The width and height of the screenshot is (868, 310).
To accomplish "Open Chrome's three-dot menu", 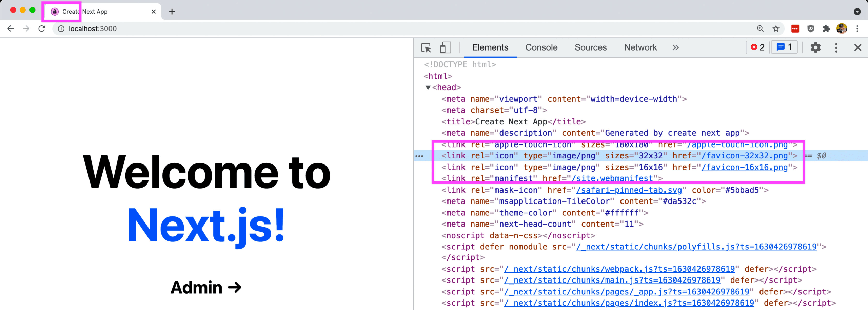I will pos(857,29).
